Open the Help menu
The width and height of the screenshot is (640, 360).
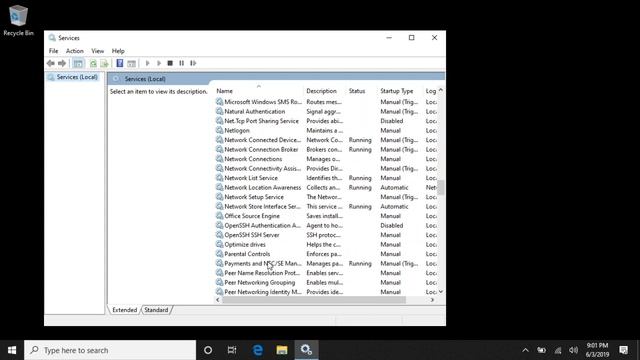[118, 51]
